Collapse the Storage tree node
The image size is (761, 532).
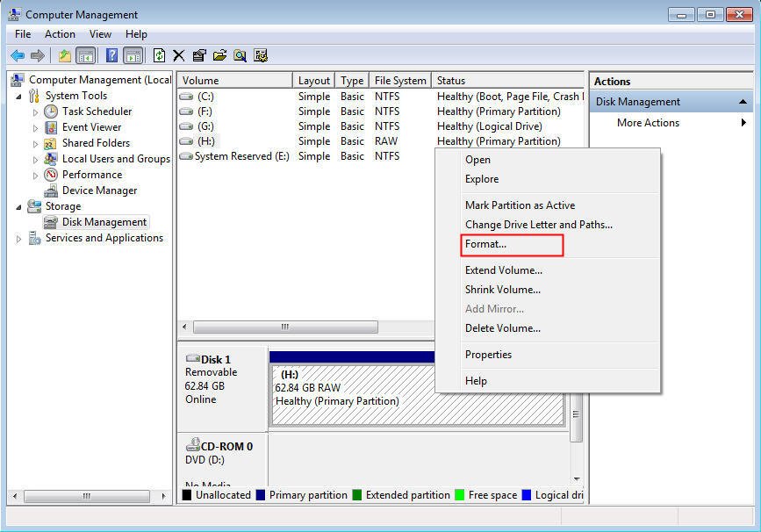click(18, 207)
